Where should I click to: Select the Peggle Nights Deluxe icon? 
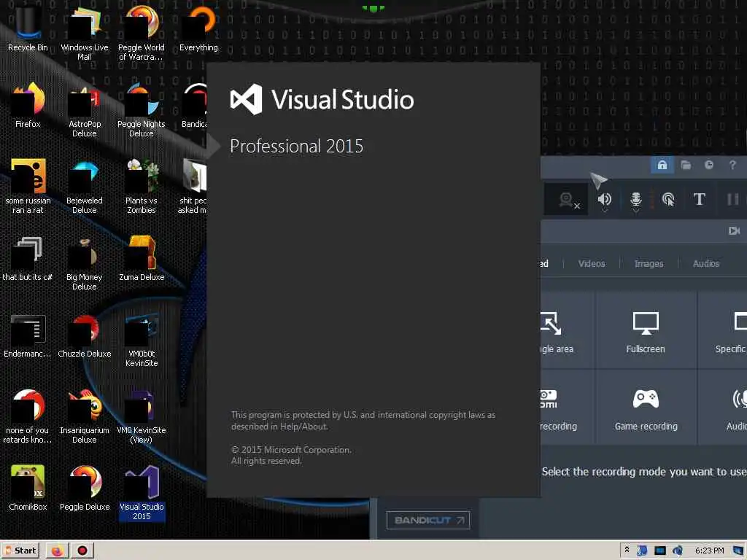[141, 109]
